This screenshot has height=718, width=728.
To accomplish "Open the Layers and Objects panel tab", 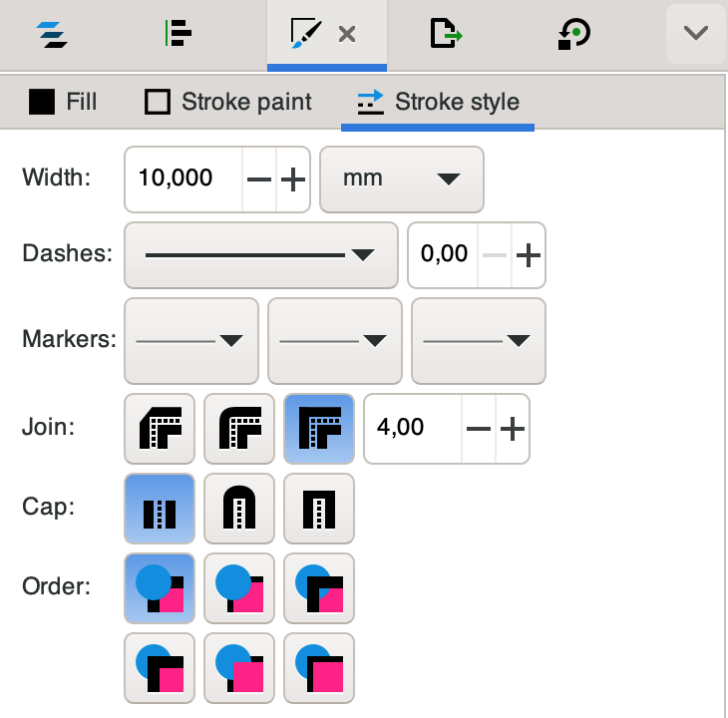I will (51, 34).
